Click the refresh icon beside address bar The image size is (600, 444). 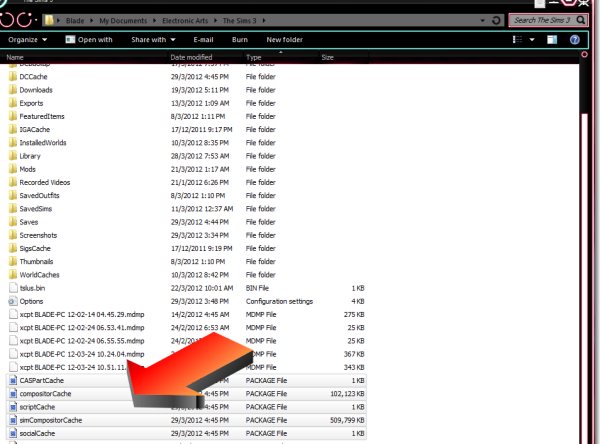pos(496,20)
